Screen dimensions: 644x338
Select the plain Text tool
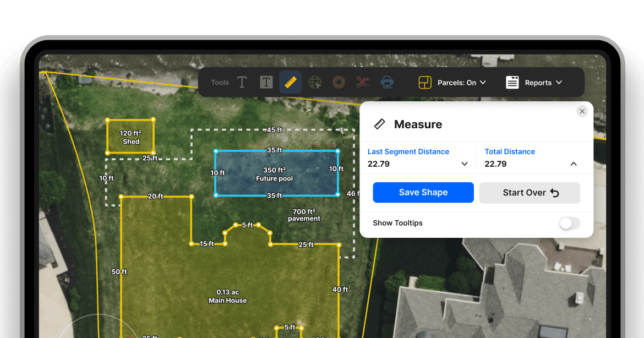click(x=242, y=83)
